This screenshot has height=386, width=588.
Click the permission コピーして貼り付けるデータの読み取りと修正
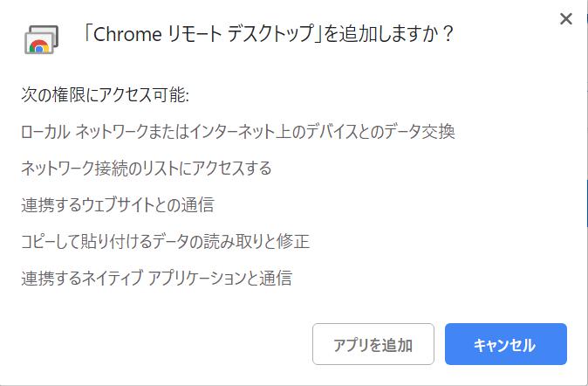pos(165,241)
